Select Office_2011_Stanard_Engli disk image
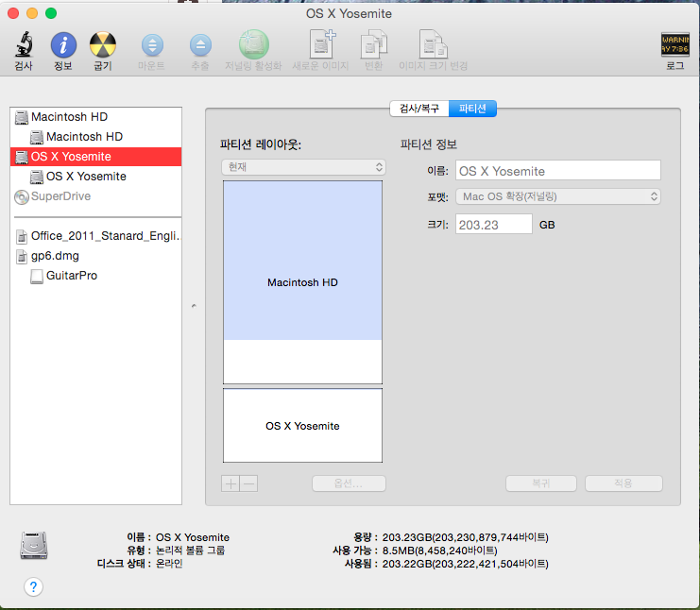 pyautogui.click(x=95, y=236)
